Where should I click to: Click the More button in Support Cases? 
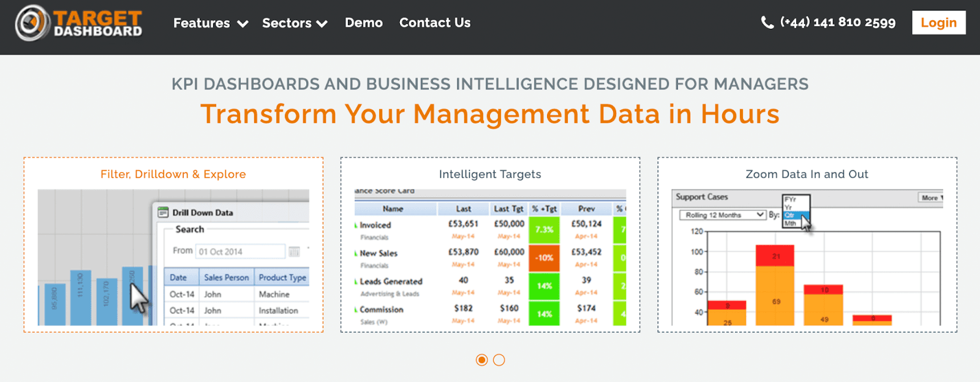coord(931,197)
